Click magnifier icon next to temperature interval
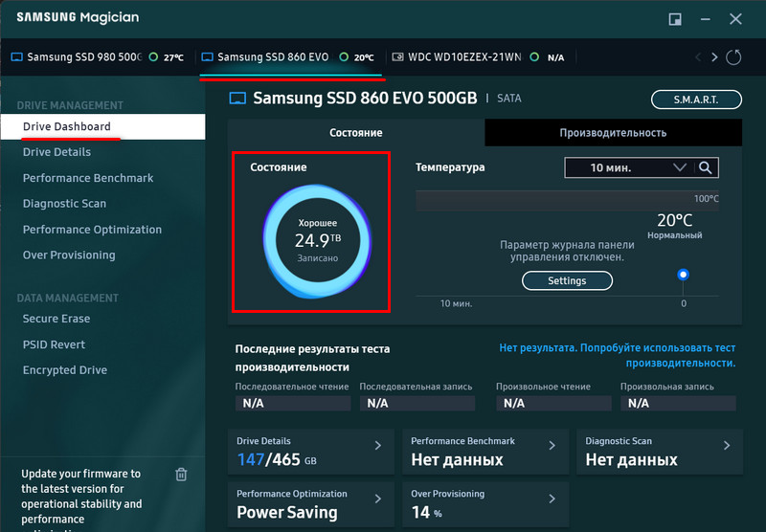Viewport: 766px width, 532px height. (x=705, y=167)
